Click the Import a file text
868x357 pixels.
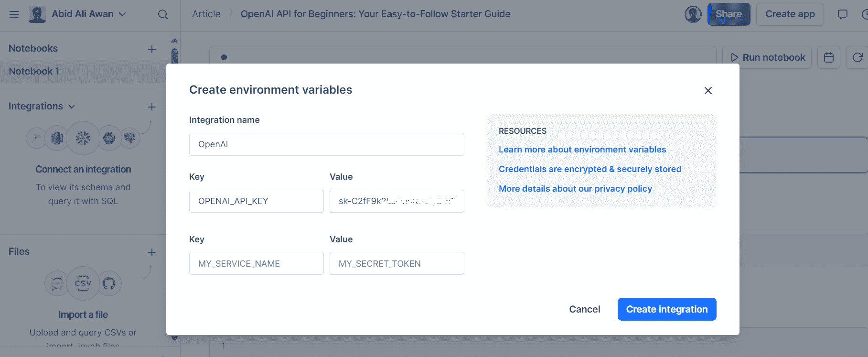pos(83,314)
